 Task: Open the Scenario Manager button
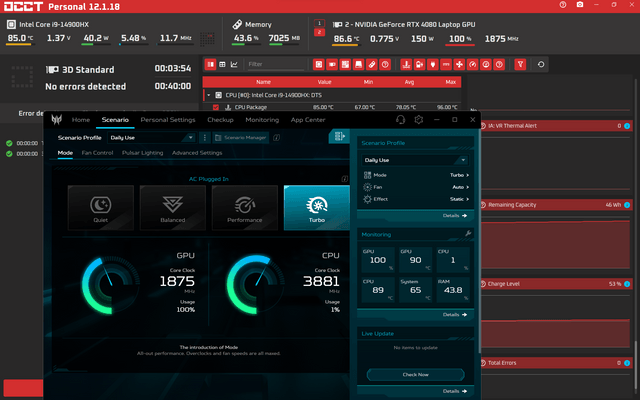pos(240,138)
